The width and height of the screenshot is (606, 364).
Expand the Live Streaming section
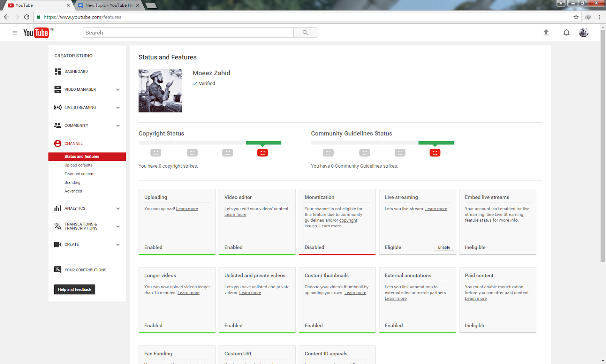point(118,108)
